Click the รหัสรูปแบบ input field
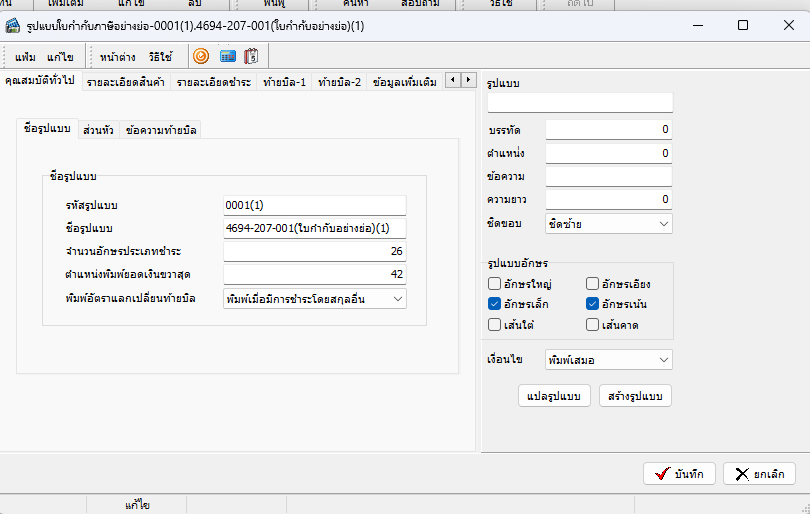 tap(314, 205)
